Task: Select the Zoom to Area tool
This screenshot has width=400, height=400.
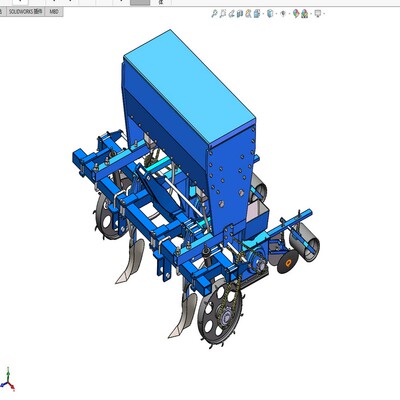Action: point(223,14)
